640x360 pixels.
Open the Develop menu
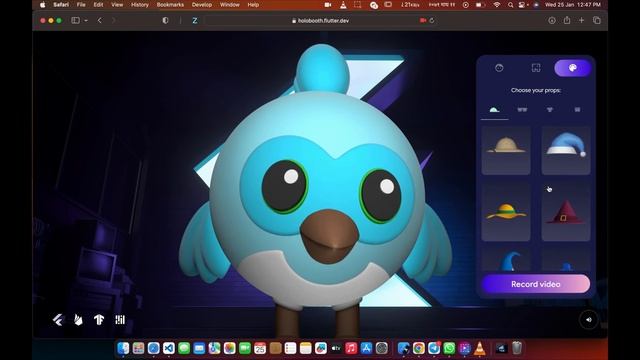pyautogui.click(x=202, y=5)
